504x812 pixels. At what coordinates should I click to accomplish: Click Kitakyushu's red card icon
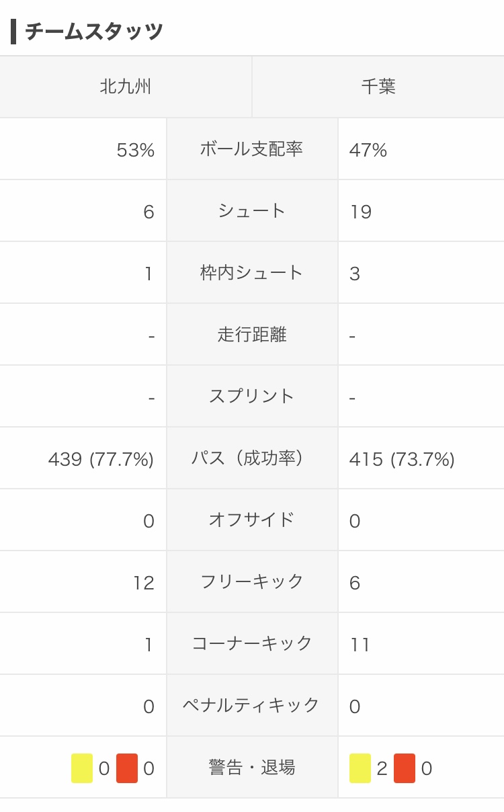(x=126, y=768)
